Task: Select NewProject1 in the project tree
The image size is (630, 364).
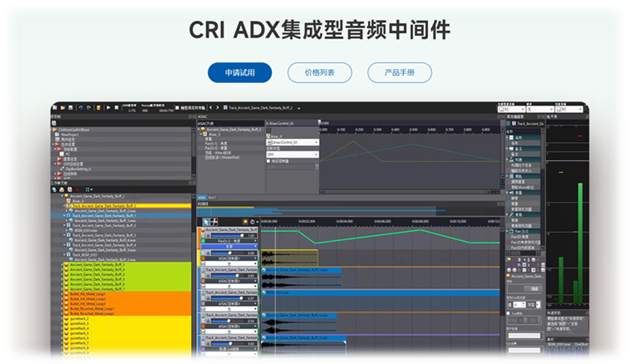Action: tap(70, 135)
